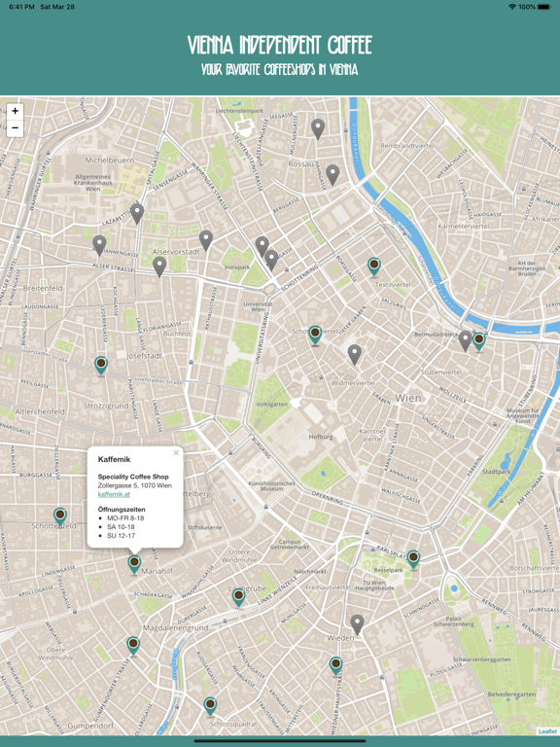Click the Vienna Independent Coffee title

pyautogui.click(x=280, y=46)
